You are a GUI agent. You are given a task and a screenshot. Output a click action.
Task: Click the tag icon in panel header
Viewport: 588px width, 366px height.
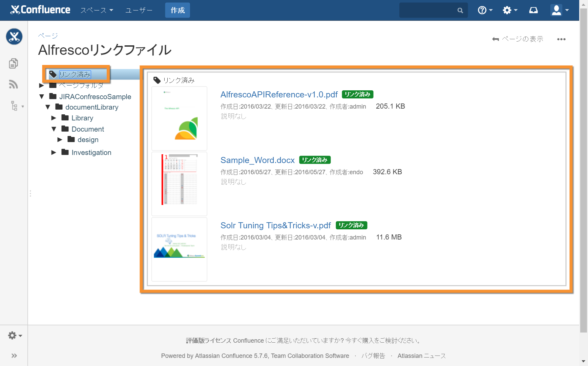coord(157,80)
